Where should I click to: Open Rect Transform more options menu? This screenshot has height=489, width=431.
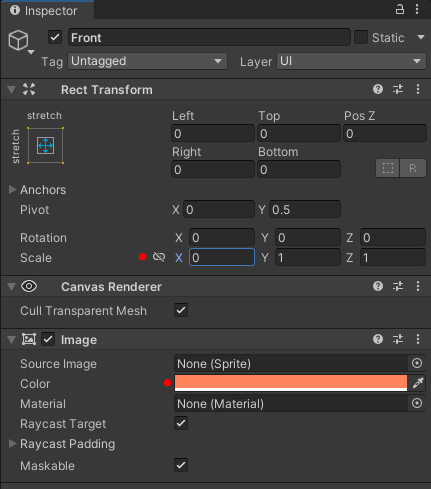pos(418,89)
